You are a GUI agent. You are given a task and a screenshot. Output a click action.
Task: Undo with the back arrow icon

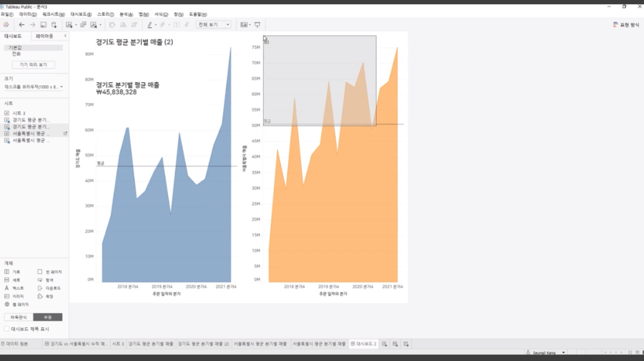coord(22,24)
